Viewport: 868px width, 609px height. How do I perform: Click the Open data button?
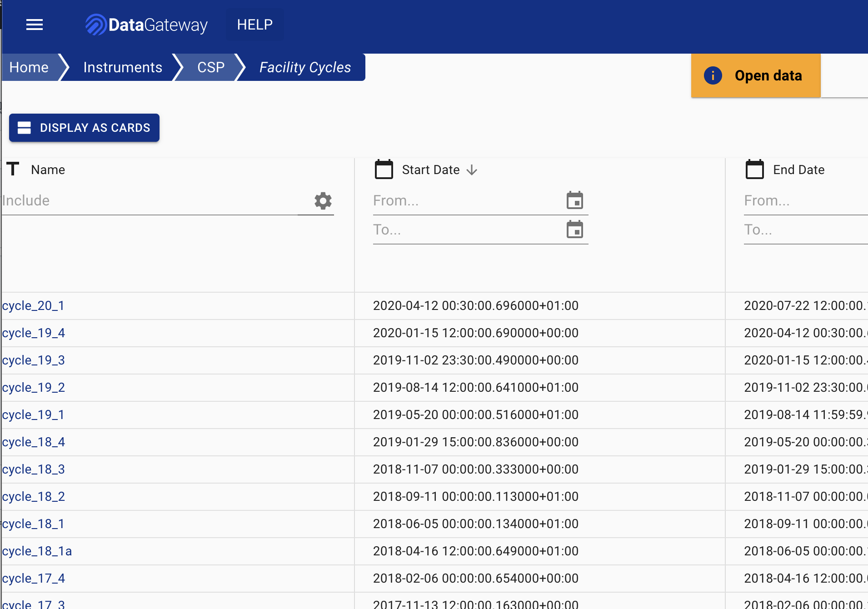point(768,75)
